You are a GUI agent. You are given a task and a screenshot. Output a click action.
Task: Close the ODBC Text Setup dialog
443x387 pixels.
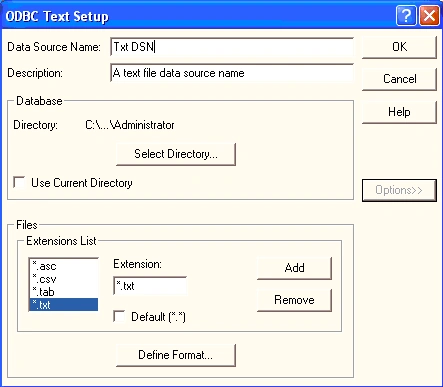coord(429,16)
